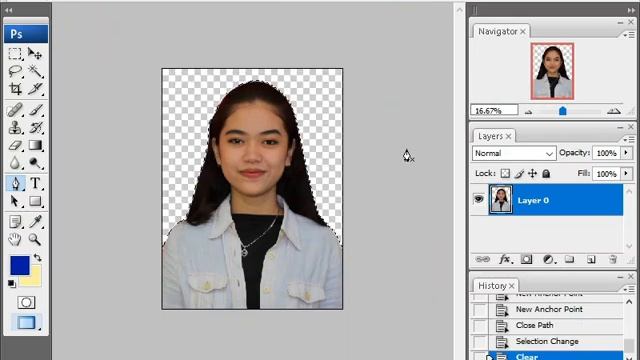Select the Notes tool

15,222
